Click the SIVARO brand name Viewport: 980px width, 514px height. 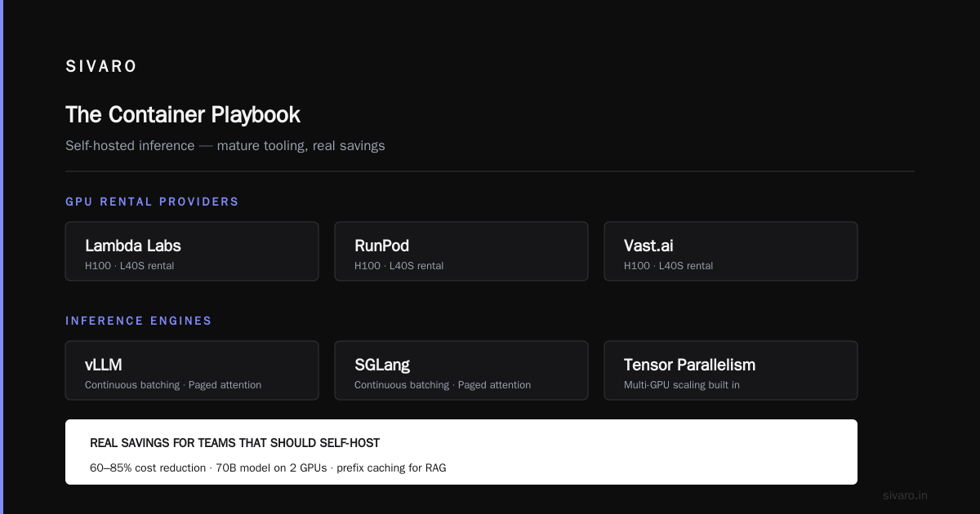click(x=101, y=67)
